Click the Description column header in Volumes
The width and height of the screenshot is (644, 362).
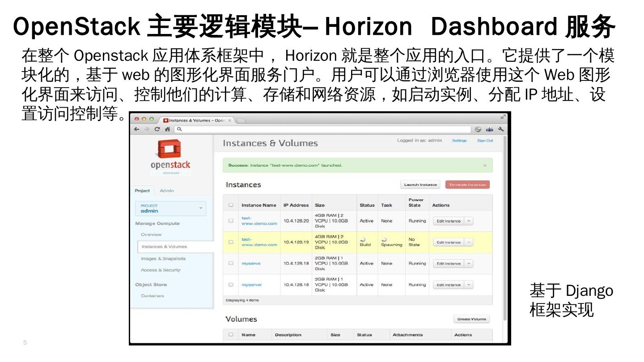288,335
